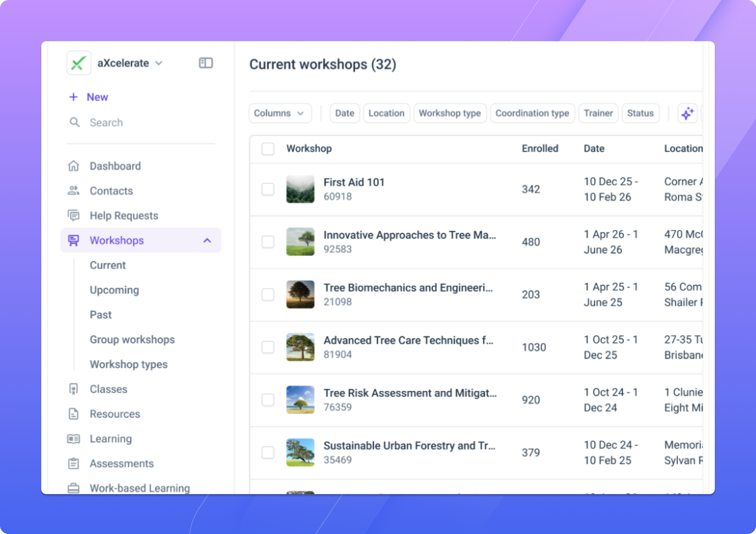756x534 pixels.
Task: Open Sustainable Urban Forestry and Tr... workshop
Action: [409, 446]
